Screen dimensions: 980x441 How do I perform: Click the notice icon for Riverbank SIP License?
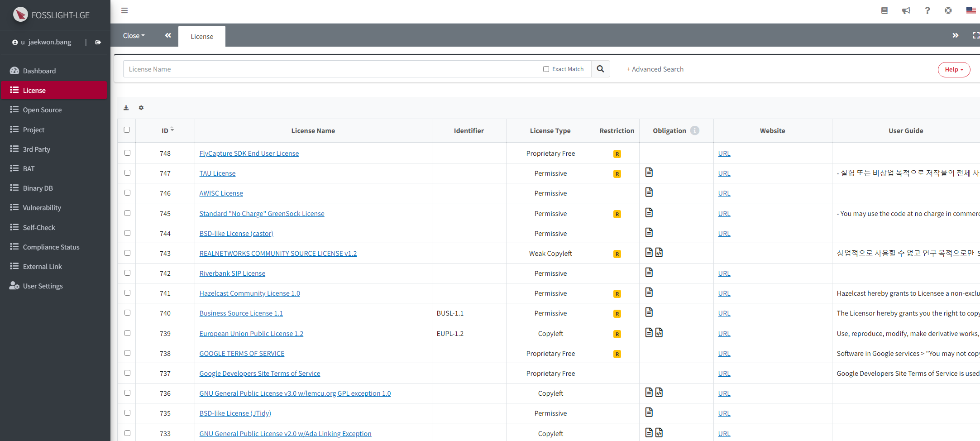tap(649, 272)
